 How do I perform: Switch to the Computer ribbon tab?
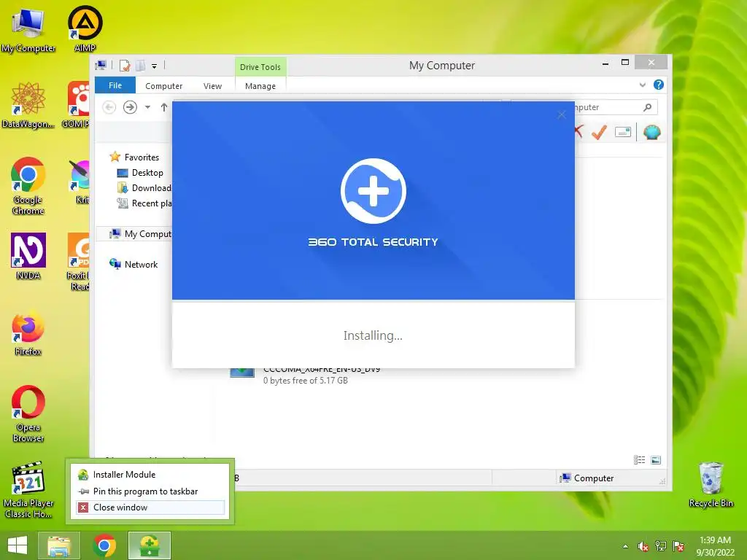coord(164,86)
